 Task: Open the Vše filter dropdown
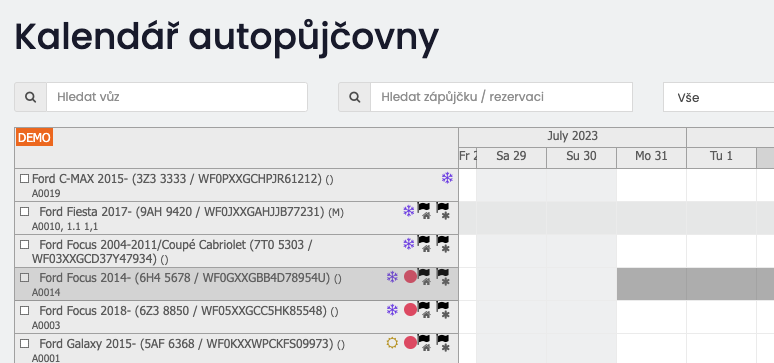[x=719, y=97]
